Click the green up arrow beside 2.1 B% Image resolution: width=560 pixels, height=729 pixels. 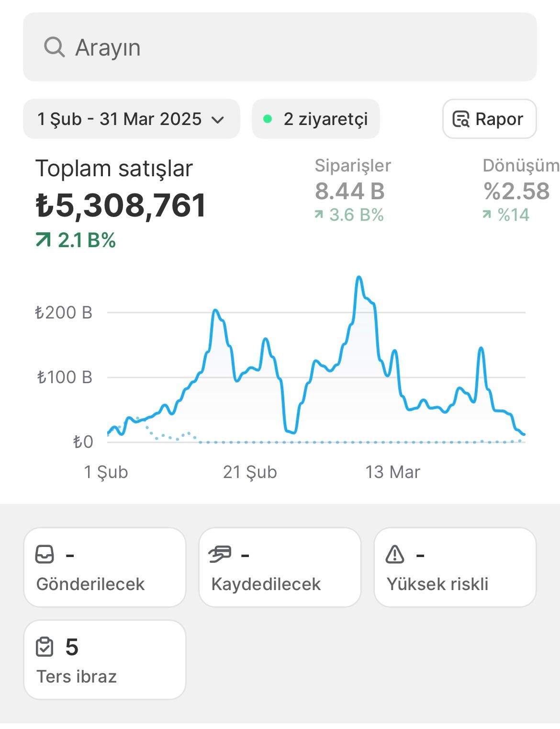pyautogui.click(x=43, y=239)
